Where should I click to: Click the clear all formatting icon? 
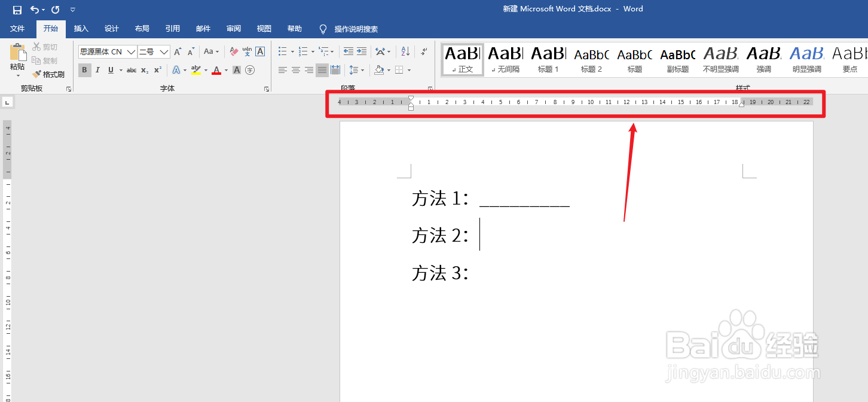[x=233, y=51]
